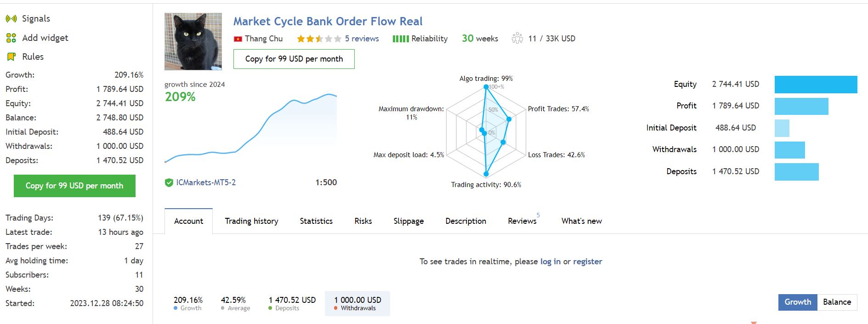Toggle the Withdrawals legend marker
This screenshot has height=324, width=868.
pyautogui.click(x=336, y=308)
